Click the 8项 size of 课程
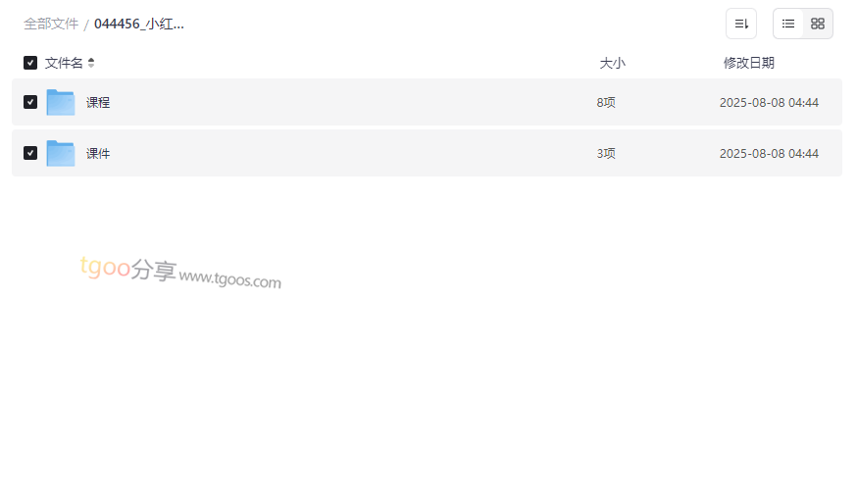Screen dimensions: 857x504 [606, 102]
